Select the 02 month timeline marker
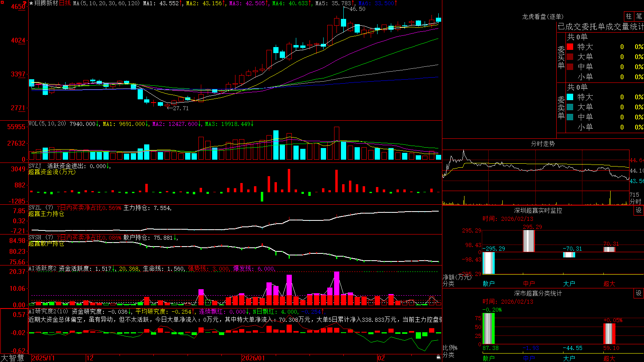 click(381, 358)
